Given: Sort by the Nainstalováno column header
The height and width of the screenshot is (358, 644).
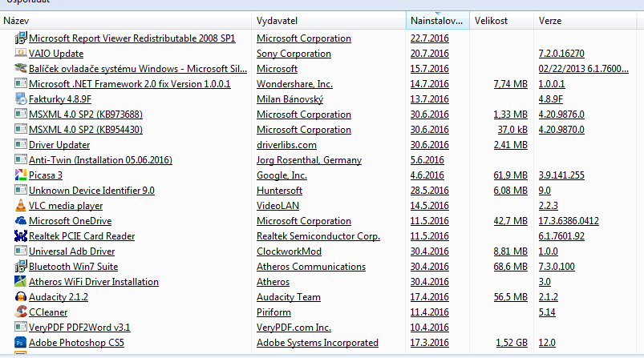Looking at the screenshot, I should pos(437,21).
